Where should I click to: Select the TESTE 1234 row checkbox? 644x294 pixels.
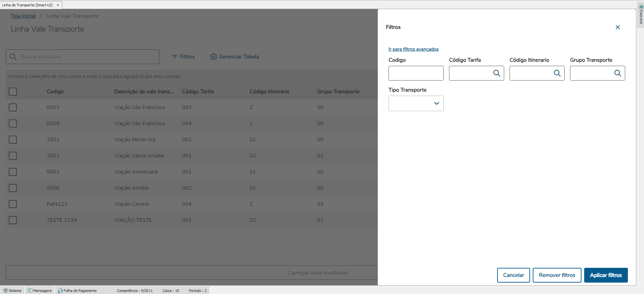pos(13,220)
